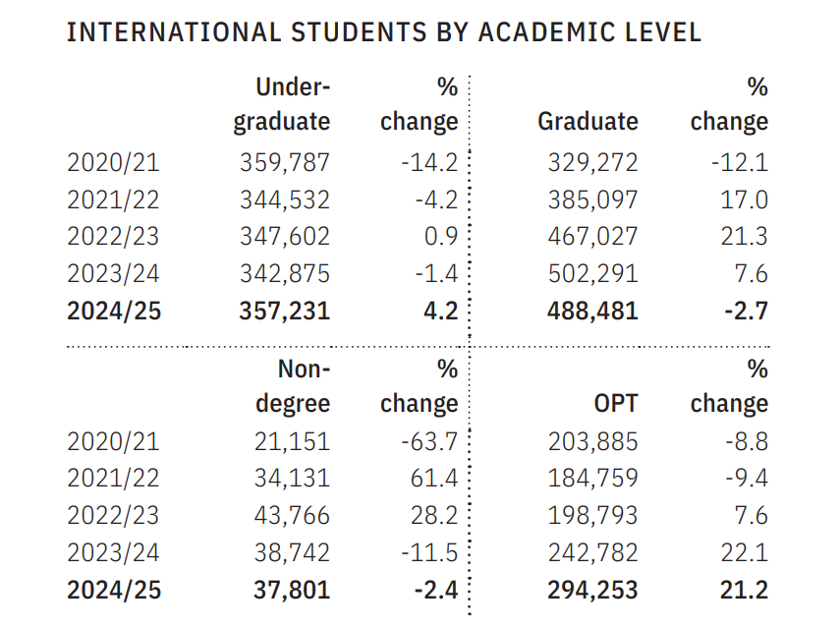Select the 61.4 percent change cell
The width and height of the screenshot is (840, 628).
[x=434, y=479]
